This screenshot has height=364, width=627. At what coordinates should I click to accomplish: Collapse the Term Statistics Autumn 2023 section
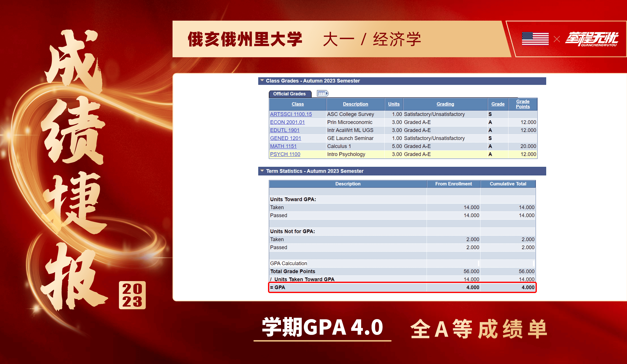tap(262, 171)
